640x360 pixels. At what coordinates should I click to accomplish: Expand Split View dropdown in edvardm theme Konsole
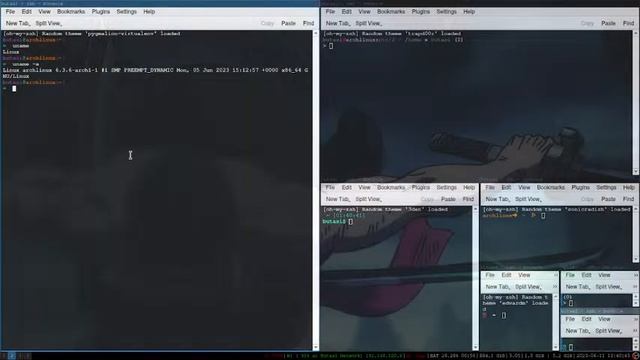528,287
